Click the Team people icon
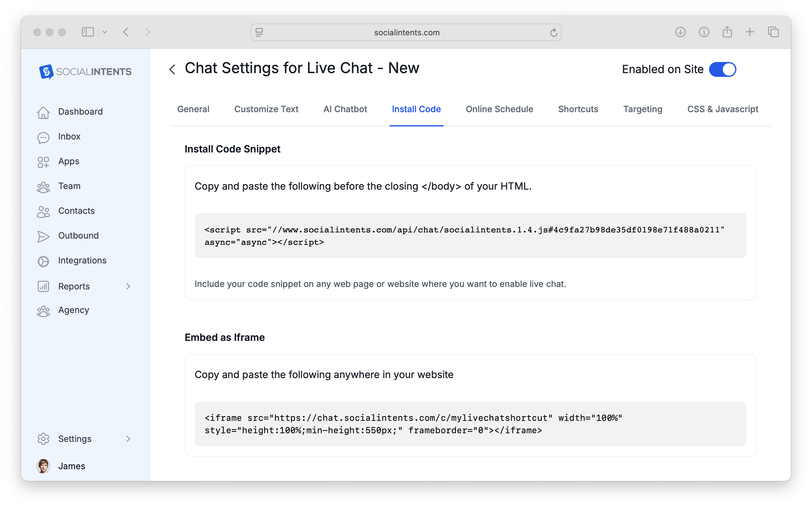This screenshot has width=812, height=507. (x=43, y=187)
